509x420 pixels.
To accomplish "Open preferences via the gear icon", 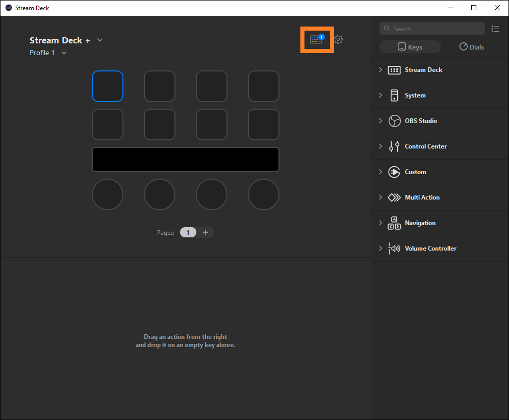I will pyautogui.click(x=338, y=39).
